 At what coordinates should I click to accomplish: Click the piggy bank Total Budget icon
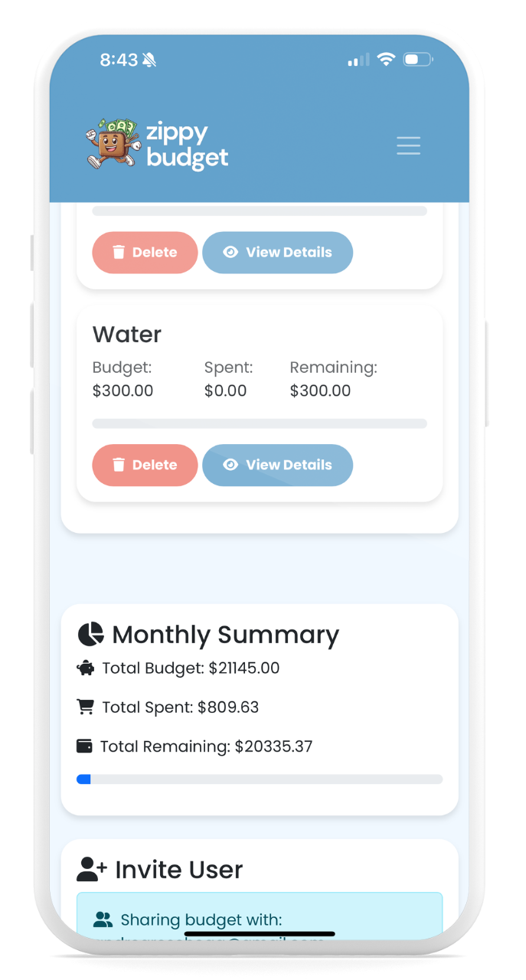click(x=86, y=668)
